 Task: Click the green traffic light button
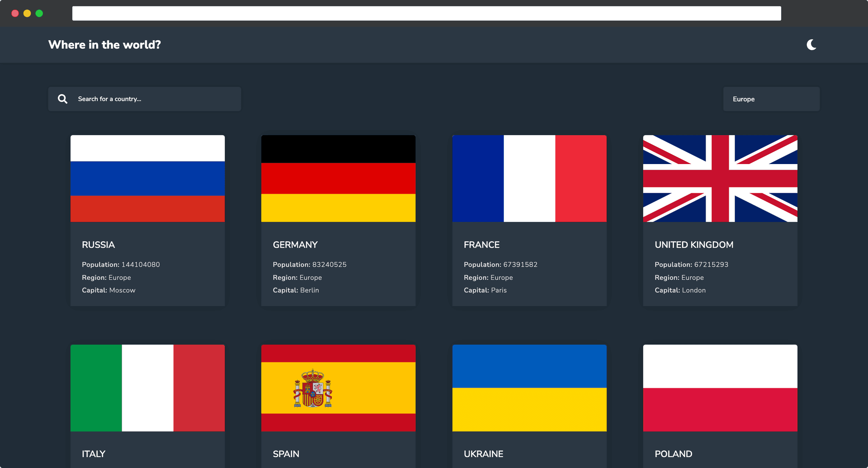(x=39, y=13)
